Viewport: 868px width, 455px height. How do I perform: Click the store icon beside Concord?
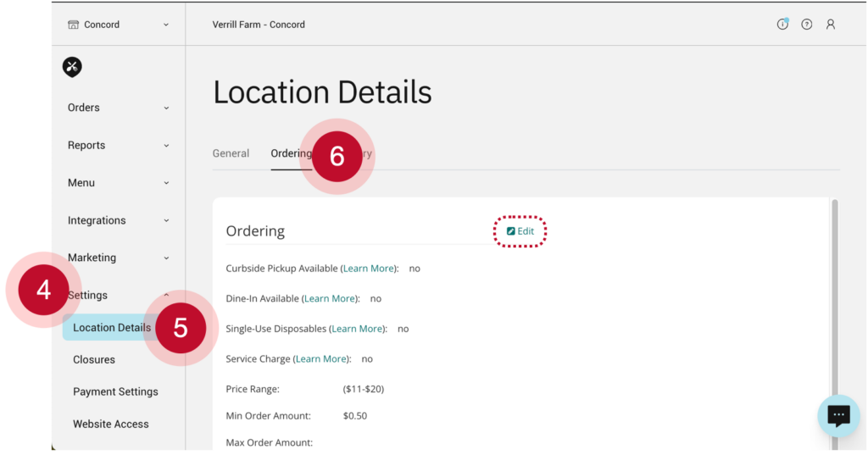click(x=74, y=25)
